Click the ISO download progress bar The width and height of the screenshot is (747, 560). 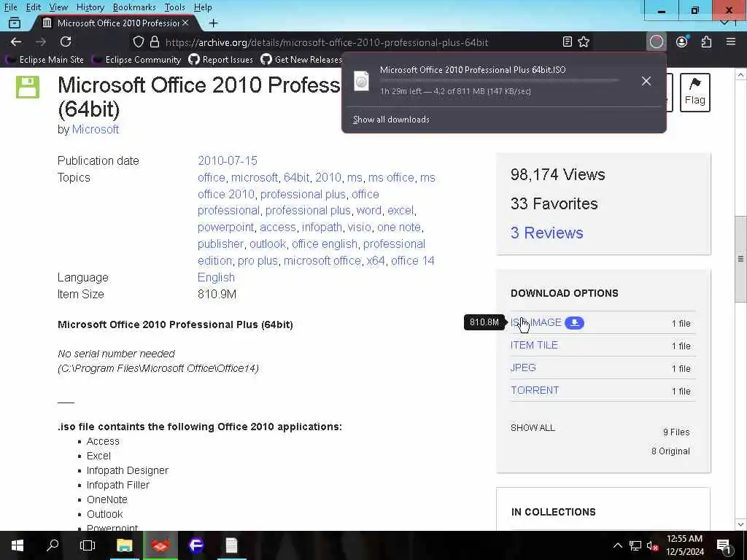click(499, 80)
